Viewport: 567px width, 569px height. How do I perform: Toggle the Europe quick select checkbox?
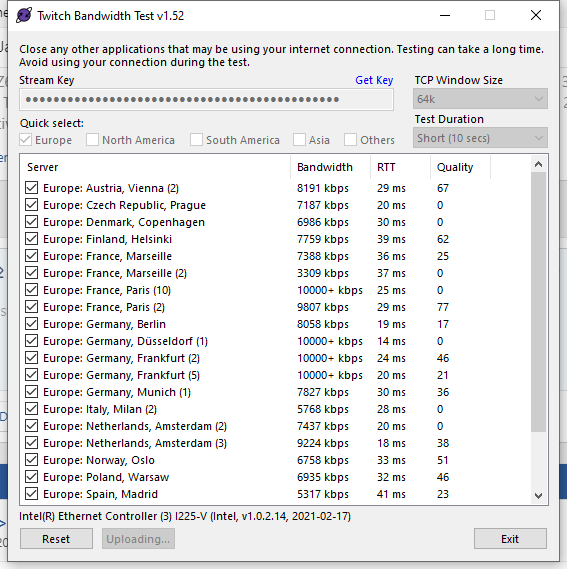[25, 140]
